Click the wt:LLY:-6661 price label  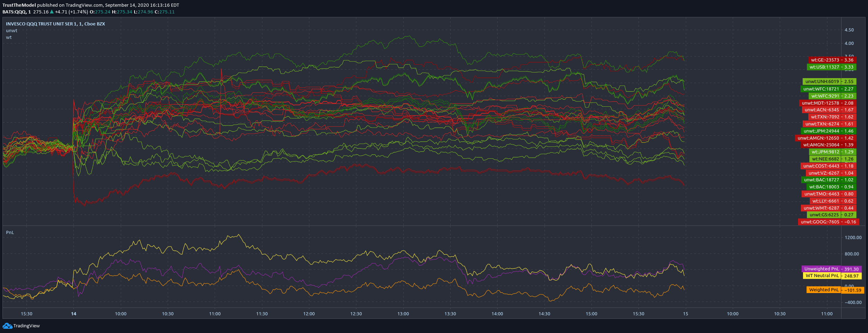pos(833,201)
